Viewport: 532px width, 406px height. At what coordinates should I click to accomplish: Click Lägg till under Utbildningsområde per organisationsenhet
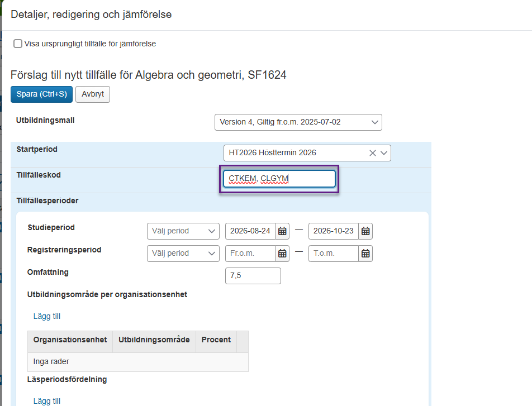click(47, 317)
